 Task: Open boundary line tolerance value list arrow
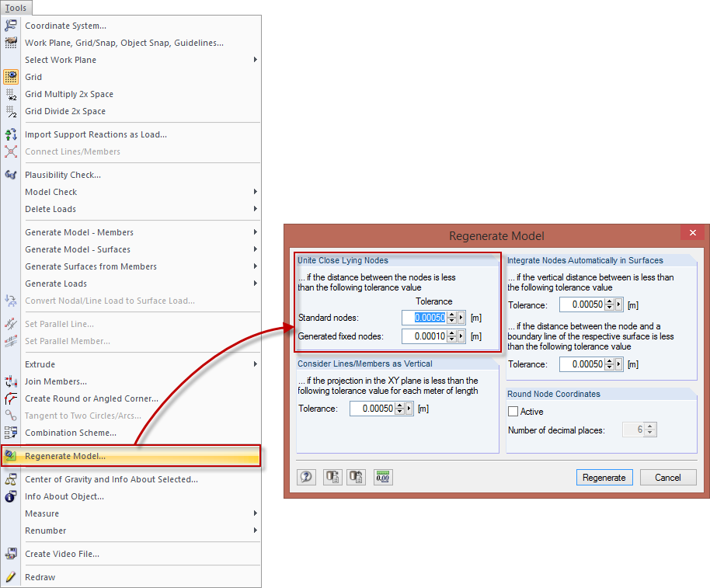(619, 364)
